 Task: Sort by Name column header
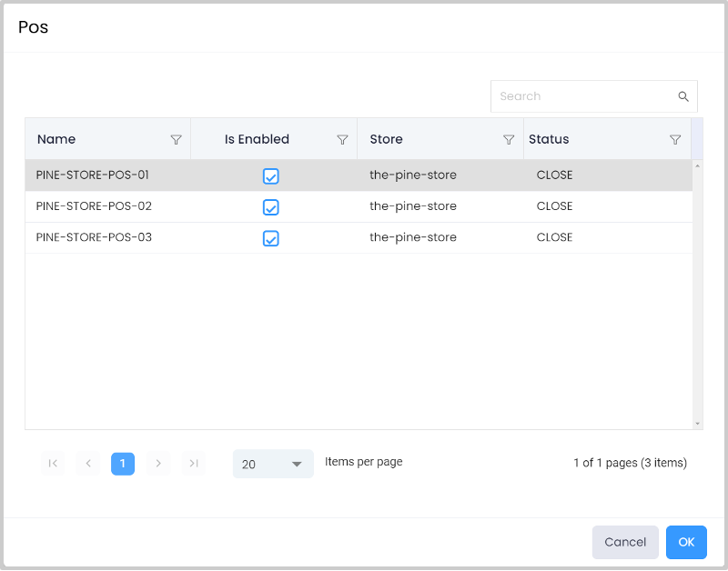coord(56,139)
